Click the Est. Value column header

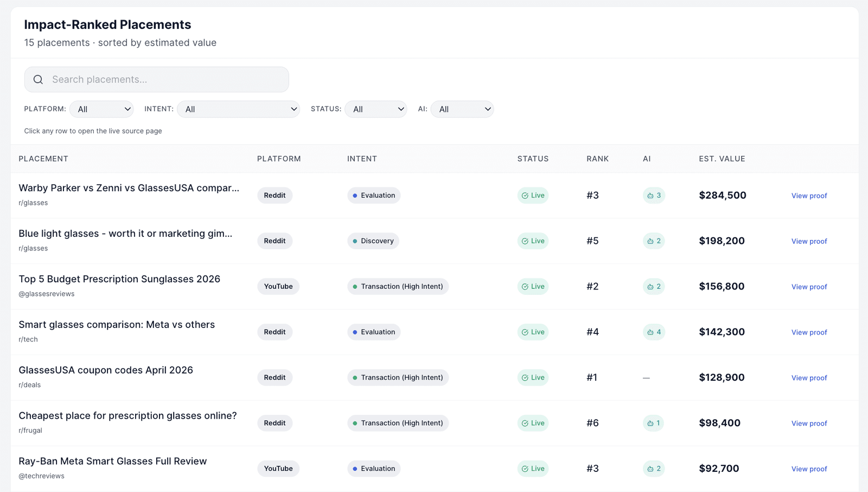pyautogui.click(x=722, y=159)
